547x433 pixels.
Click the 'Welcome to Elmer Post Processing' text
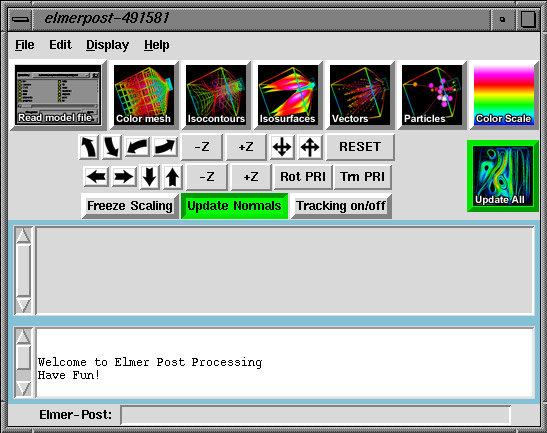coord(150,362)
